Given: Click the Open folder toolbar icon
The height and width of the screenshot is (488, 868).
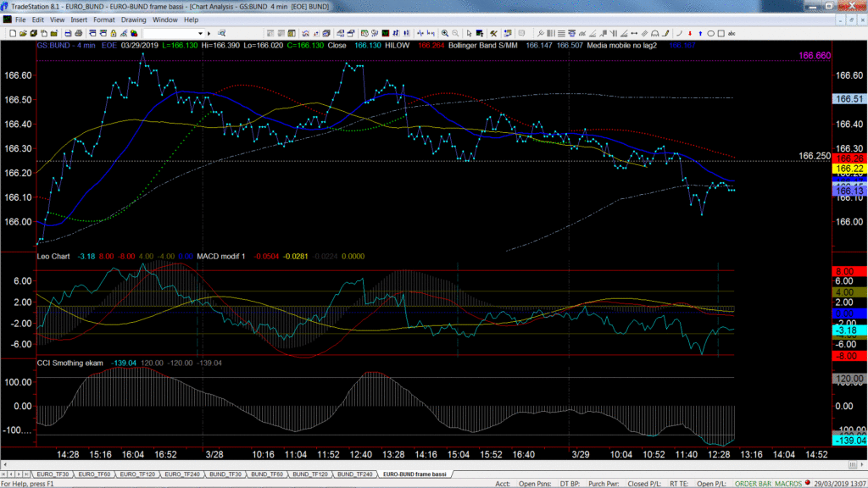Looking at the screenshot, I should point(23,33).
